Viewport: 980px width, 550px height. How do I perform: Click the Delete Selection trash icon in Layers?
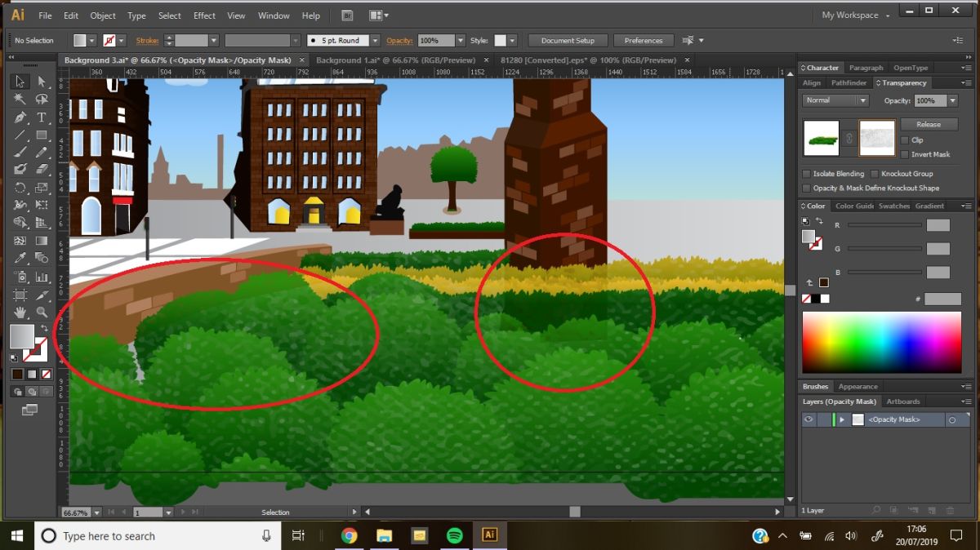(949, 510)
